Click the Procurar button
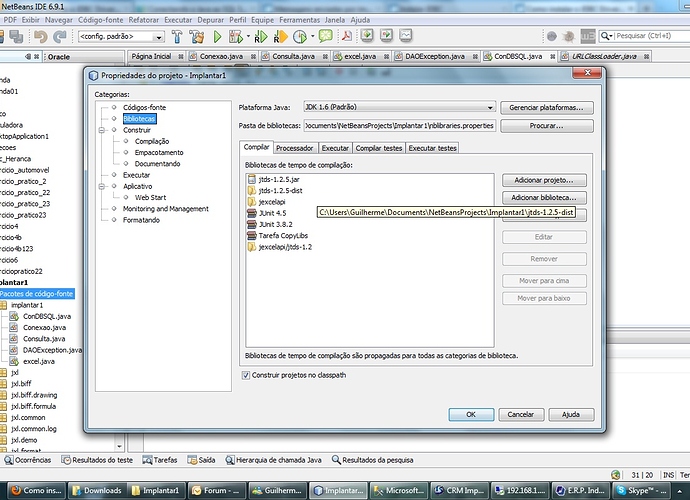 click(x=547, y=126)
